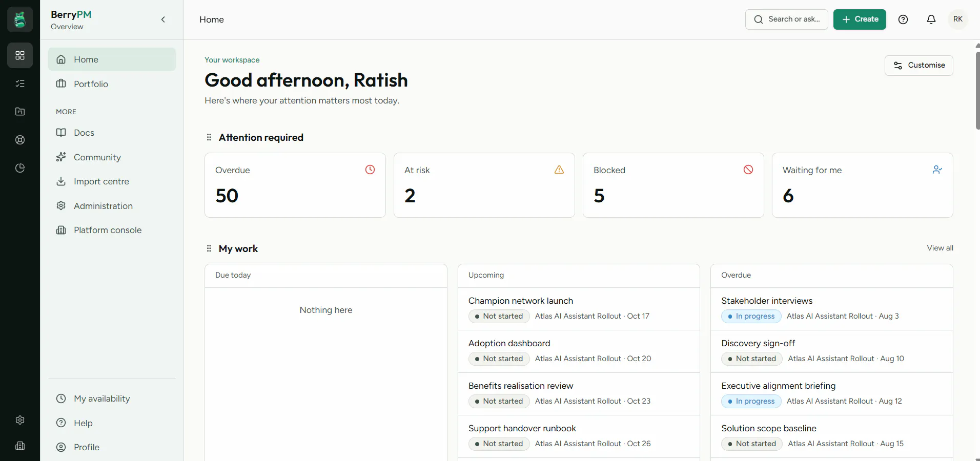Click the Customise button
980x461 pixels.
pos(919,66)
